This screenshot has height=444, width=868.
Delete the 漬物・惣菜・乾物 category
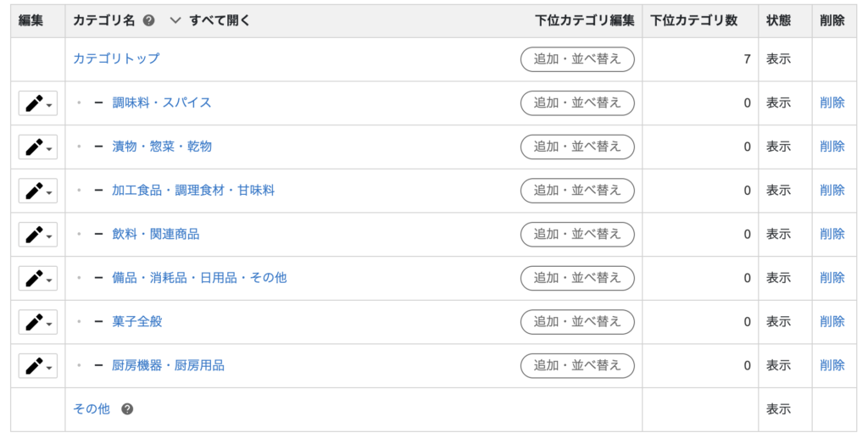tap(832, 147)
